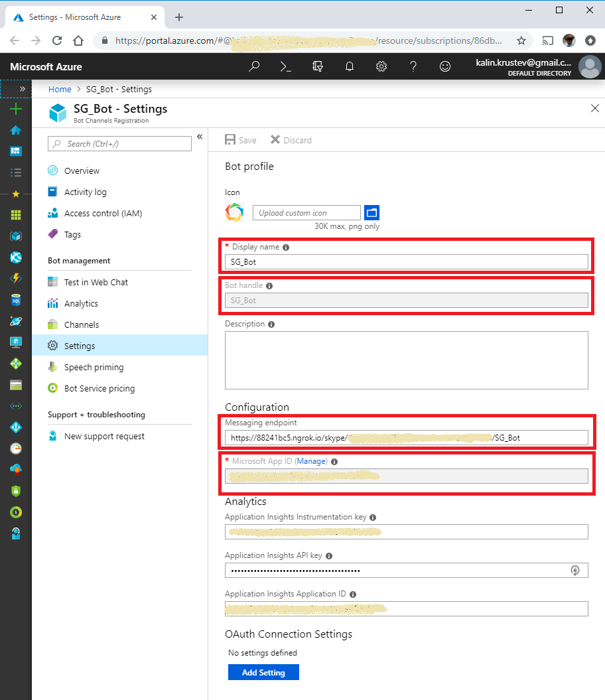Show Bot handle info tooltip icon

[x=269, y=286]
